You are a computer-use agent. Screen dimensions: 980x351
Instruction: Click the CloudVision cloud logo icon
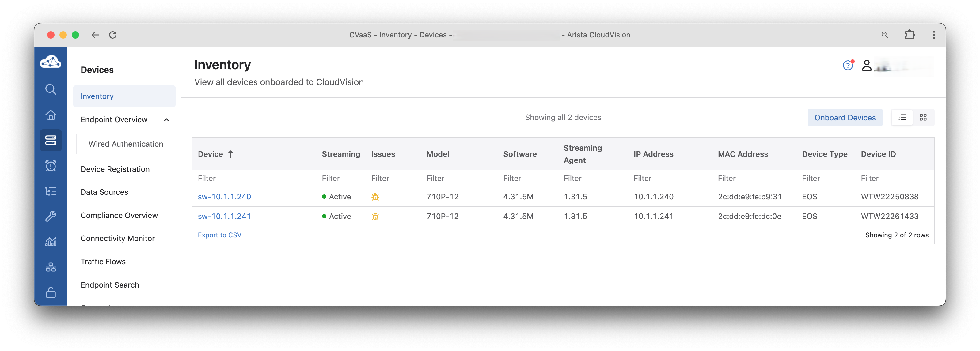point(51,62)
